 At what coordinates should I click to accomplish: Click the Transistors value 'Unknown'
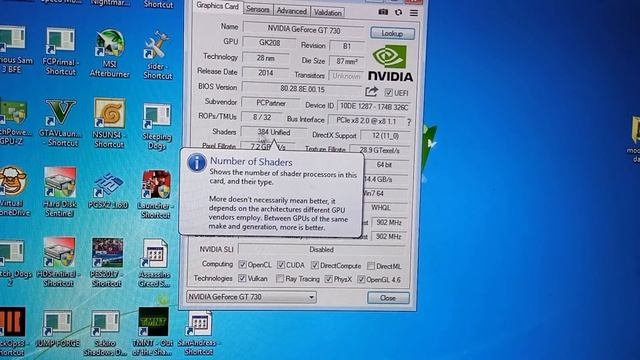click(x=346, y=76)
